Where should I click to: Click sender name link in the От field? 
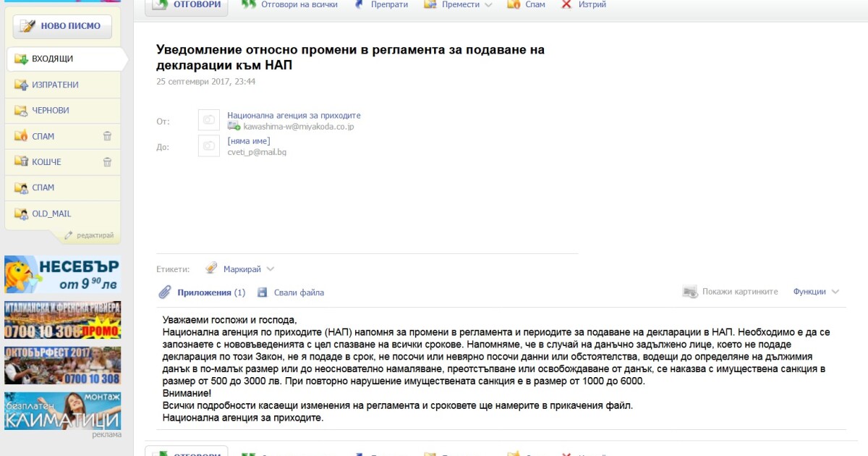click(294, 115)
